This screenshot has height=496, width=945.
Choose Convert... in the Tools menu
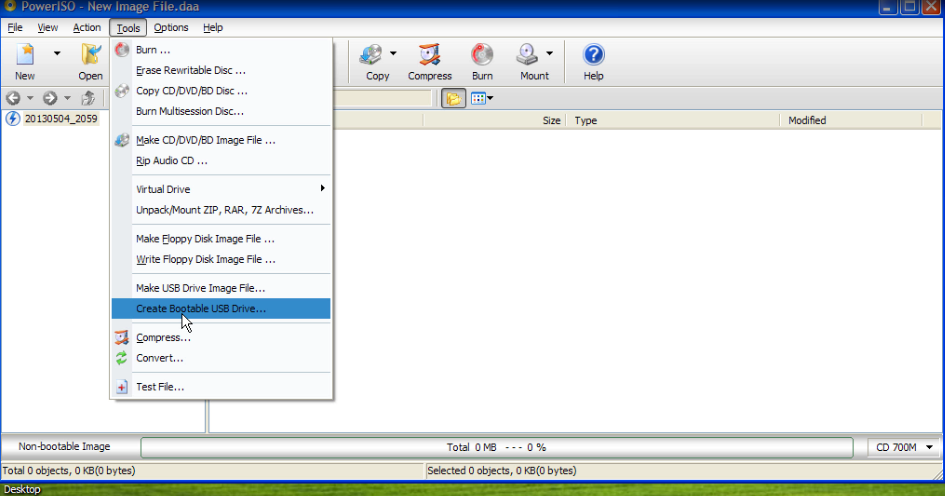[221, 358]
